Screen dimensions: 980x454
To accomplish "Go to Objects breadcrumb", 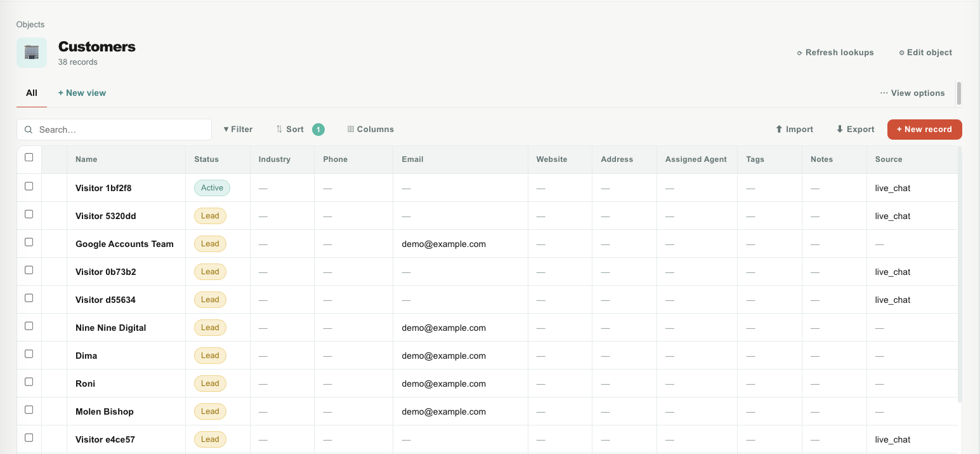I will tap(30, 25).
